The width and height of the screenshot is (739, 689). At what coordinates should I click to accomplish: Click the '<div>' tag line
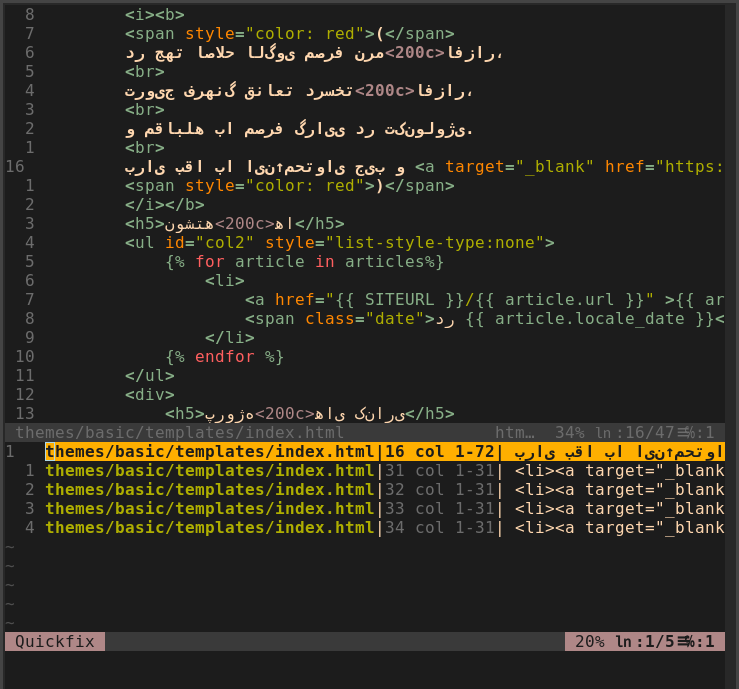(x=149, y=395)
